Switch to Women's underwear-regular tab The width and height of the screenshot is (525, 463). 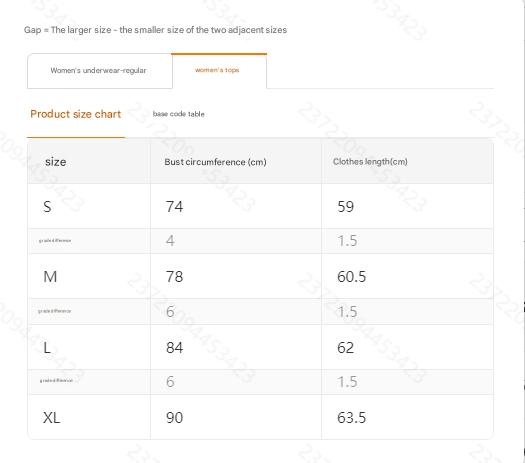point(100,71)
